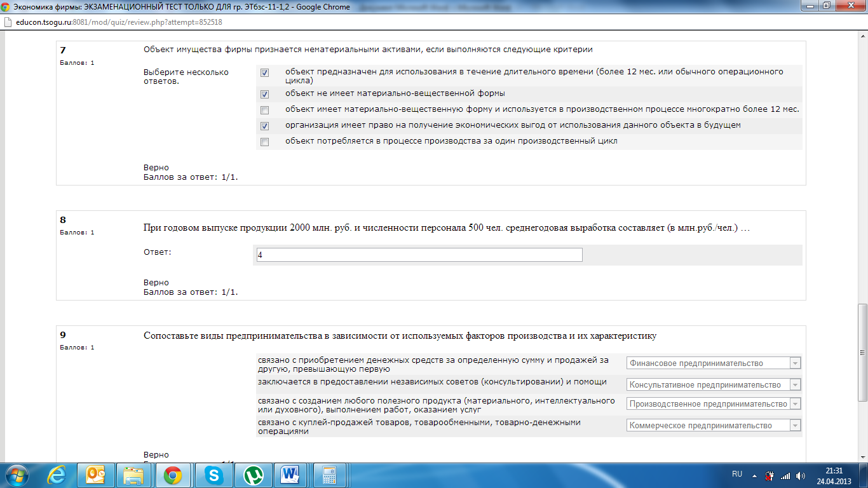Open Skype from the taskbar
Viewport: 868px width, 488px height.
pos(214,475)
